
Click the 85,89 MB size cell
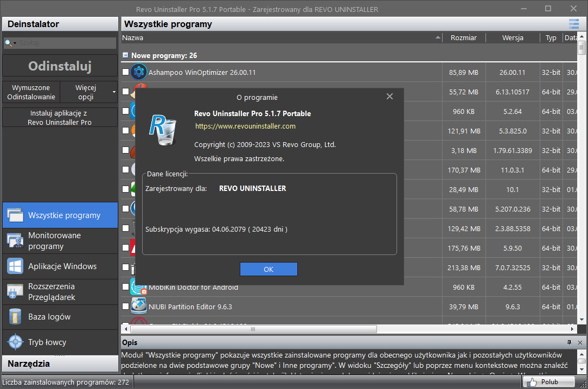pyautogui.click(x=464, y=72)
